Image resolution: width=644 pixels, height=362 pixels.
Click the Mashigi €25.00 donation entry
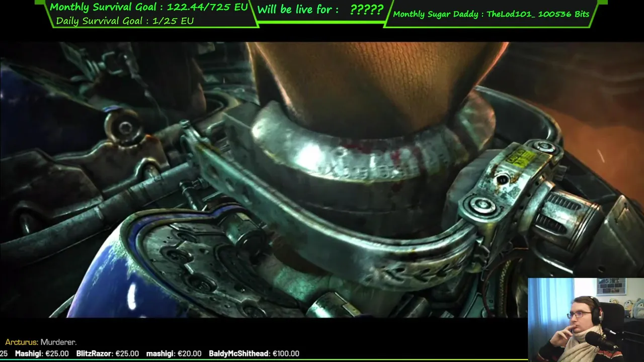coord(42,353)
